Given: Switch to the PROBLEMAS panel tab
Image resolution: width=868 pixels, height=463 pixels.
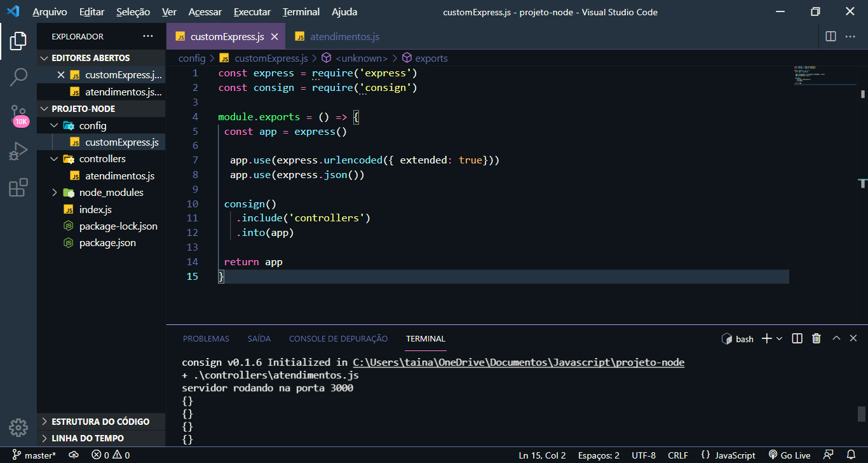Looking at the screenshot, I should [206, 339].
